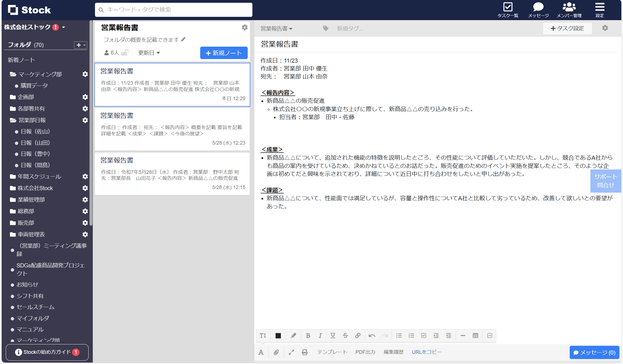The height and width of the screenshot is (364, 623).
Task: Open メンバー管理 in the top bar
Action: click(569, 7)
